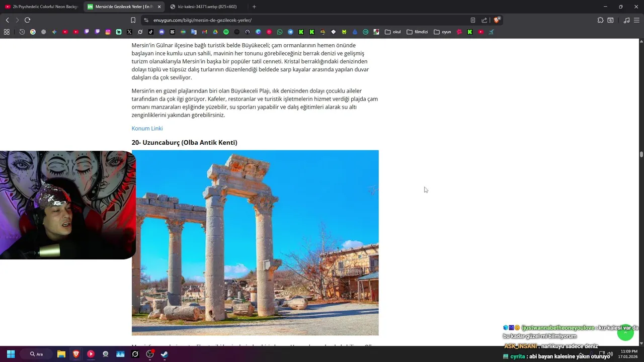Open the Gemini sparkle bookmark

coord(54,32)
